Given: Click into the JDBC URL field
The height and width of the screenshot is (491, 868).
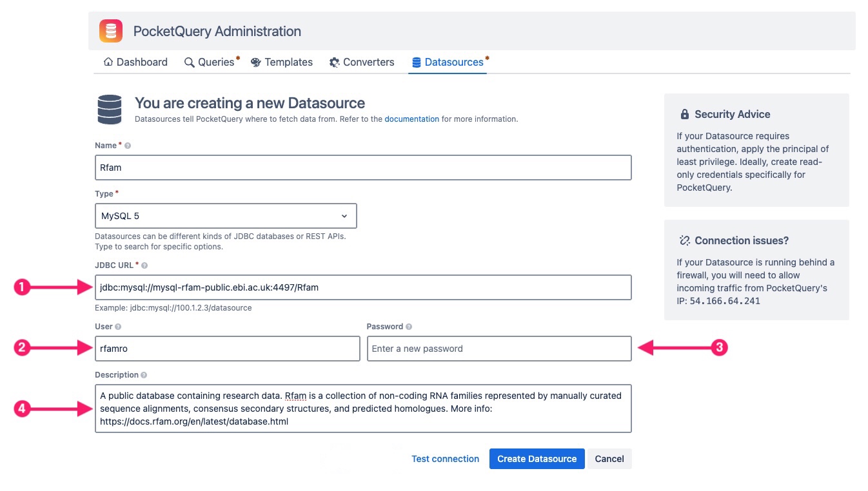Looking at the screenshot, I should (x=363, y=287).
